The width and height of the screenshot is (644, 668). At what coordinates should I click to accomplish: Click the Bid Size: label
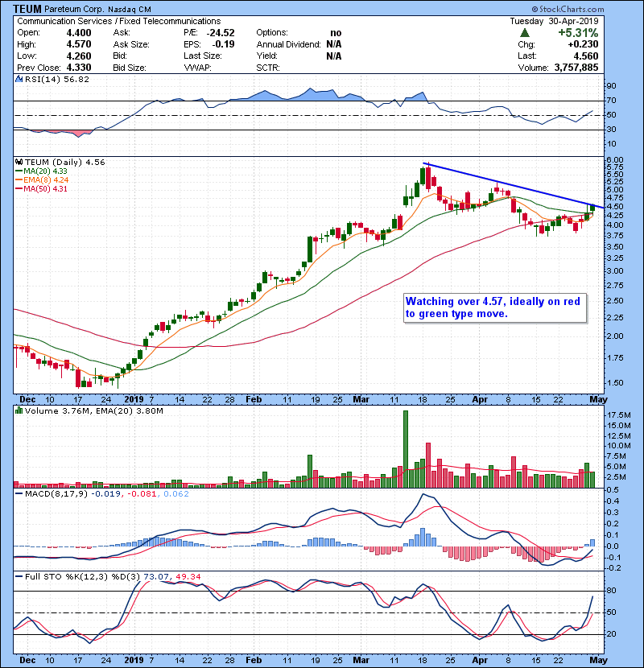[130, 68]
